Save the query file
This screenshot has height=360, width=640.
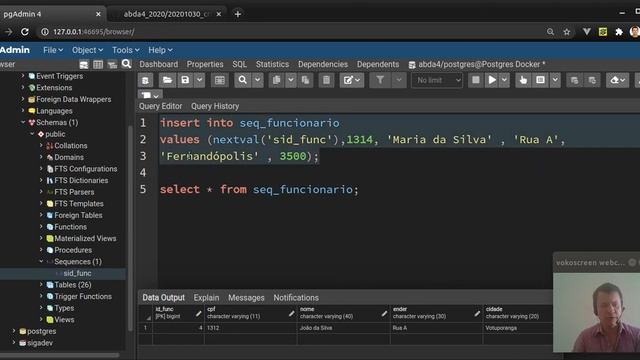(x=185, y=80)
